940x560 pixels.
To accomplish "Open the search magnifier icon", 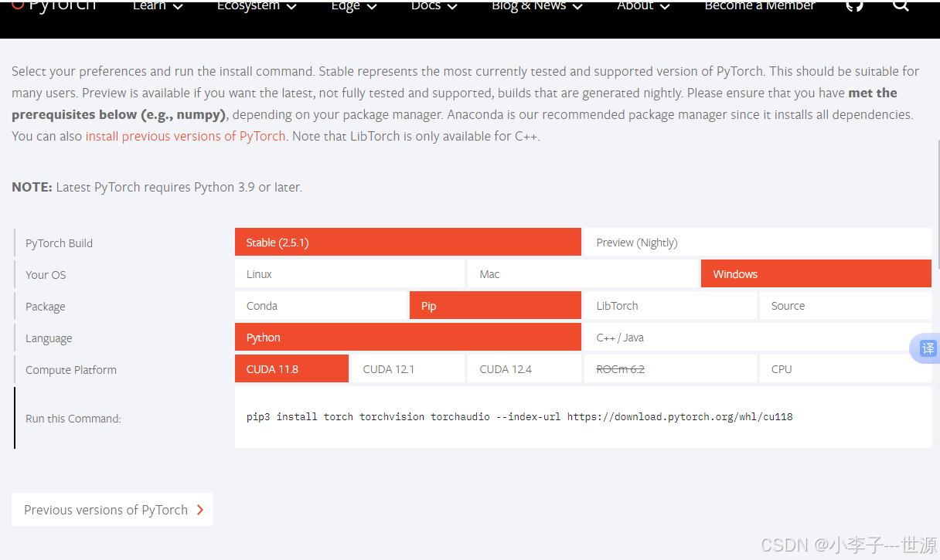I will point(901,5).
